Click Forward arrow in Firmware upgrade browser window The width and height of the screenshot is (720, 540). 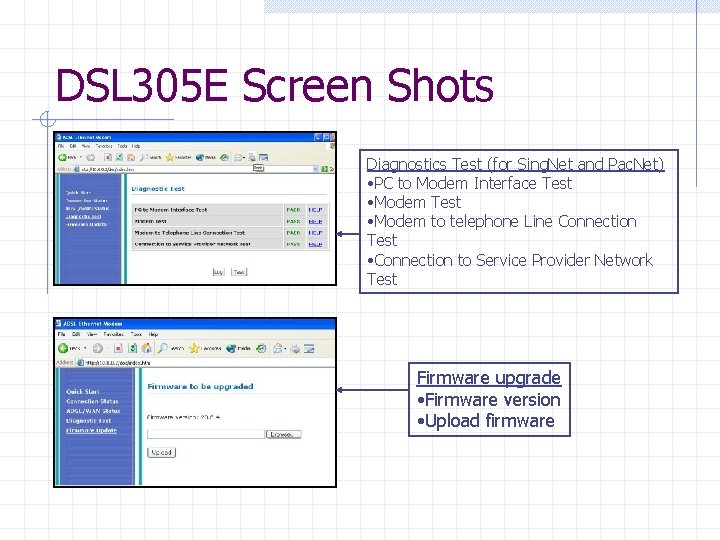pyautogui.click(x=98, y=348)
